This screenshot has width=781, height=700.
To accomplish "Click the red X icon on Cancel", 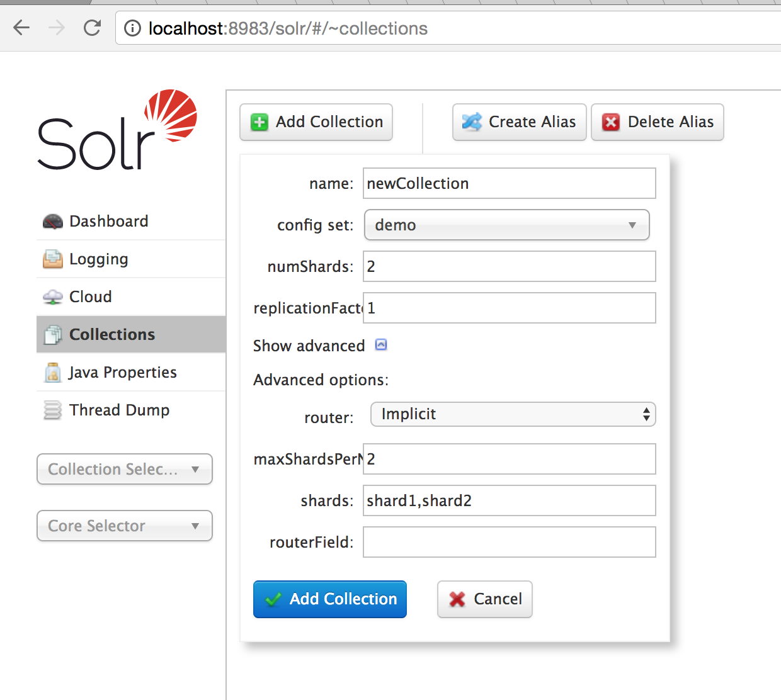I will 457,599.
